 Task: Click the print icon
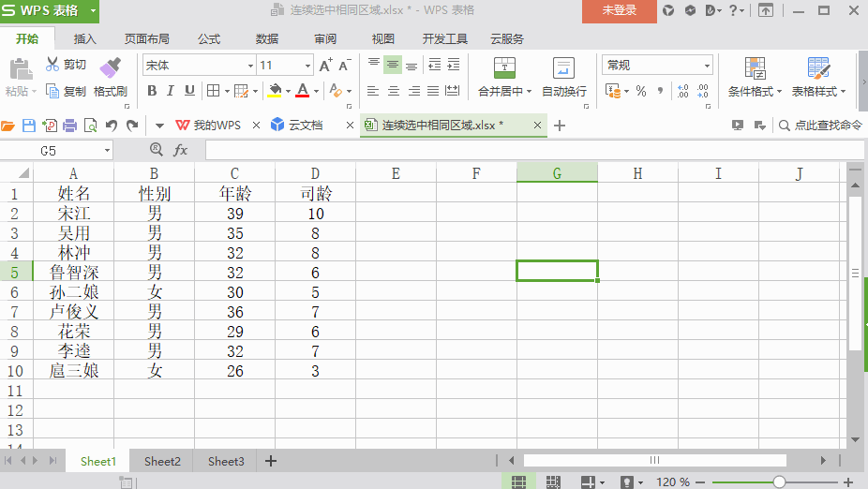[69, 126]
